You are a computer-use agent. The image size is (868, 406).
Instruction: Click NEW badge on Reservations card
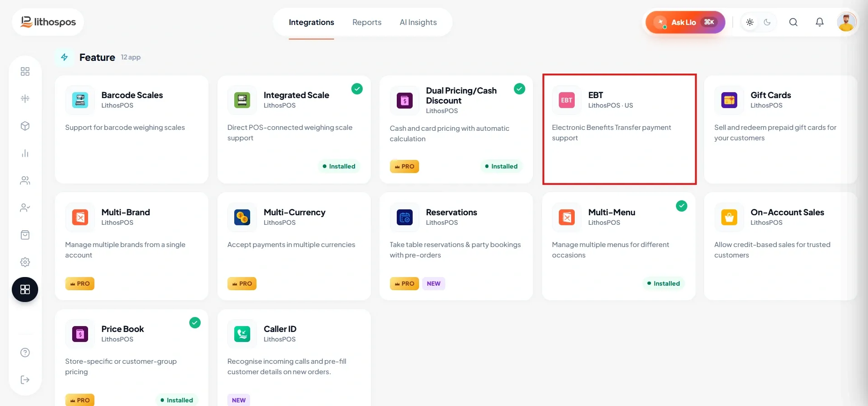click(434, 283)
